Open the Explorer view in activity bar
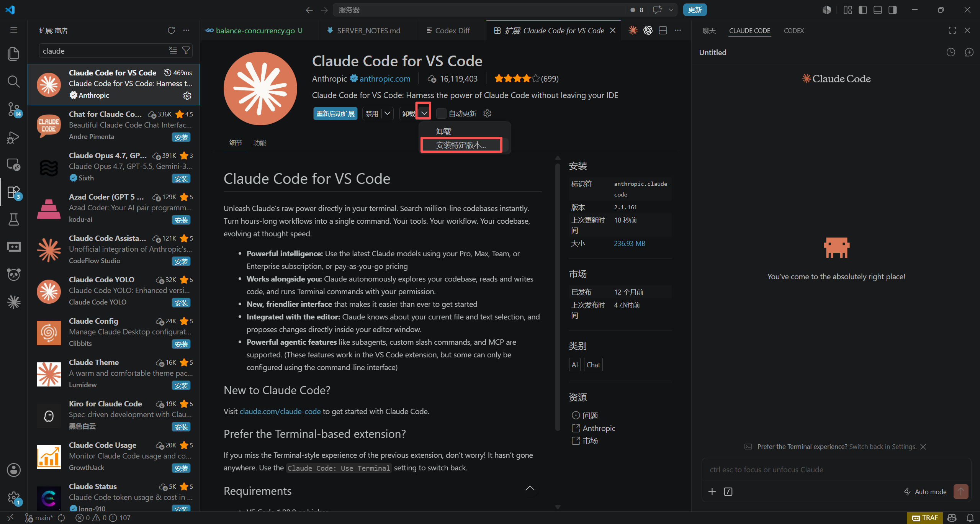 click(13, 54)
